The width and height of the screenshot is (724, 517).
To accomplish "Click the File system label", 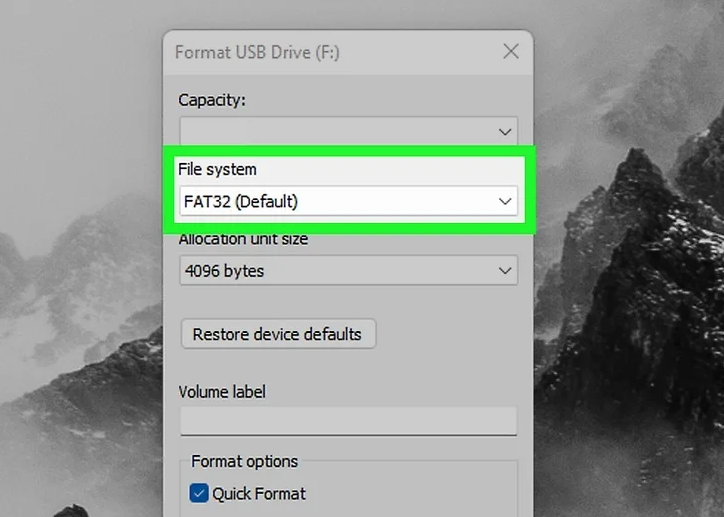I will pos(217,170).
